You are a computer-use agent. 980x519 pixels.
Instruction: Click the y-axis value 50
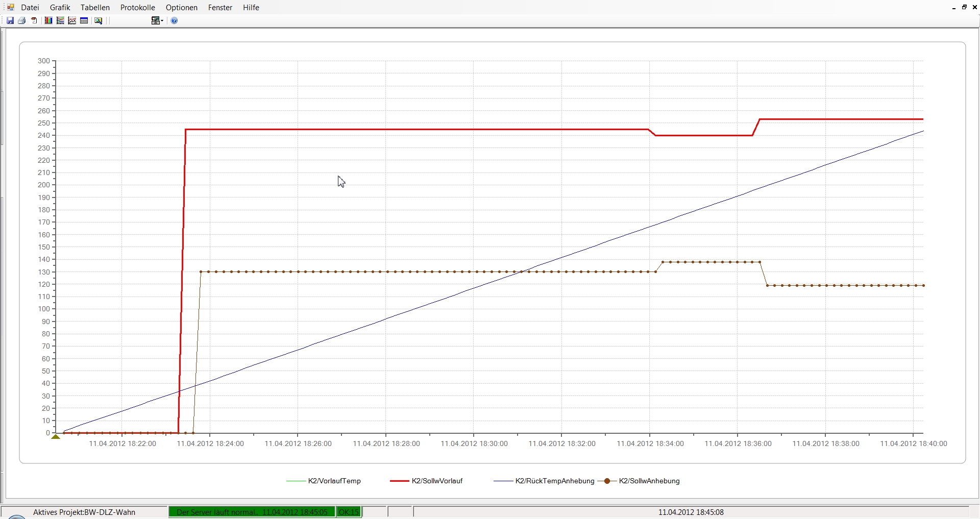46,371
